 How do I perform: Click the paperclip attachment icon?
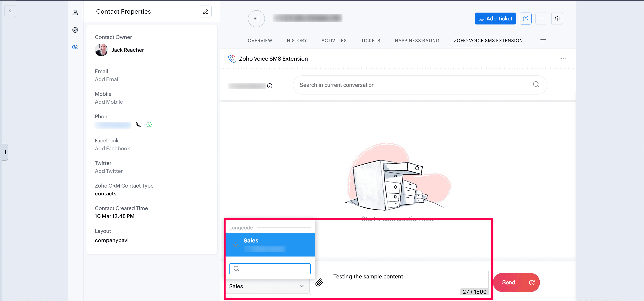tap(319, 282)
